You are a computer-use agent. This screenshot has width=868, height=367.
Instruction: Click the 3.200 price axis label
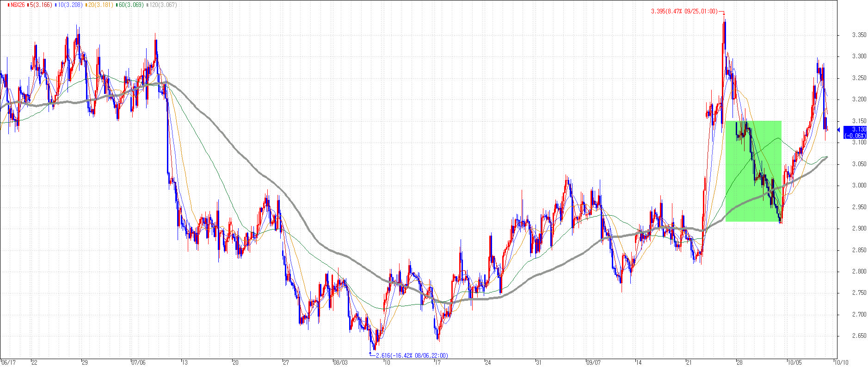859,100
